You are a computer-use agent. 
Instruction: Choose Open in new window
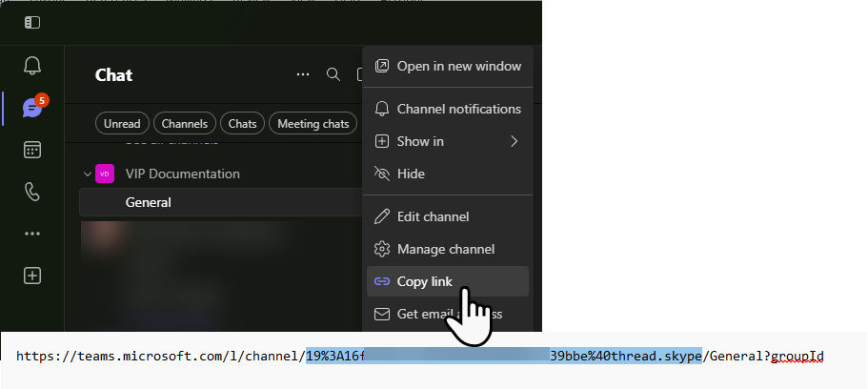448,66
